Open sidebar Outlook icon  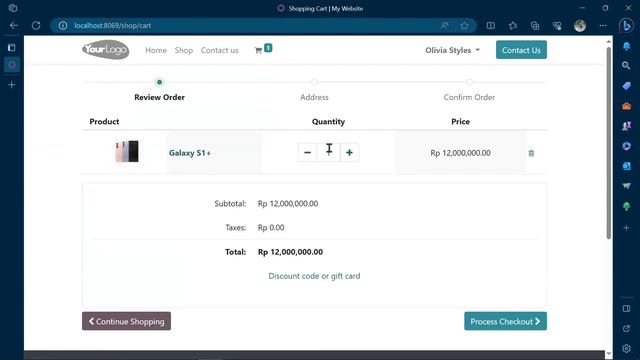click(x=627, y=166)
